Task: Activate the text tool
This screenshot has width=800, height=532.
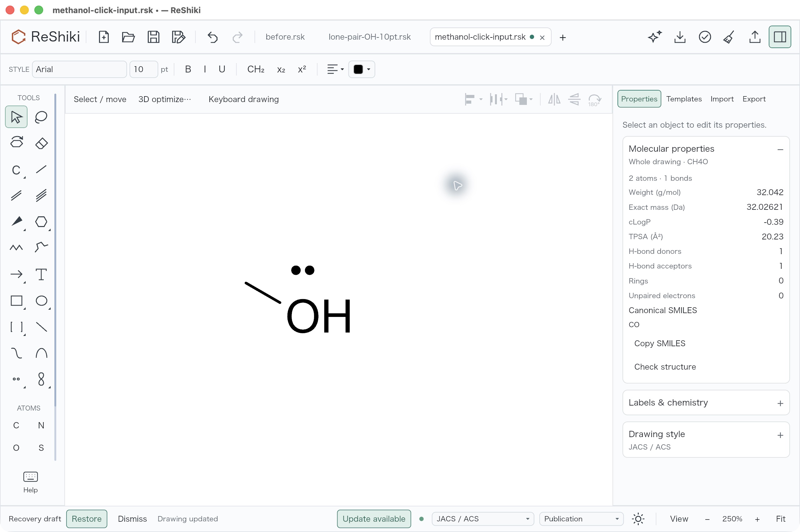Action: pyautogui.click(x=41, y=274)
